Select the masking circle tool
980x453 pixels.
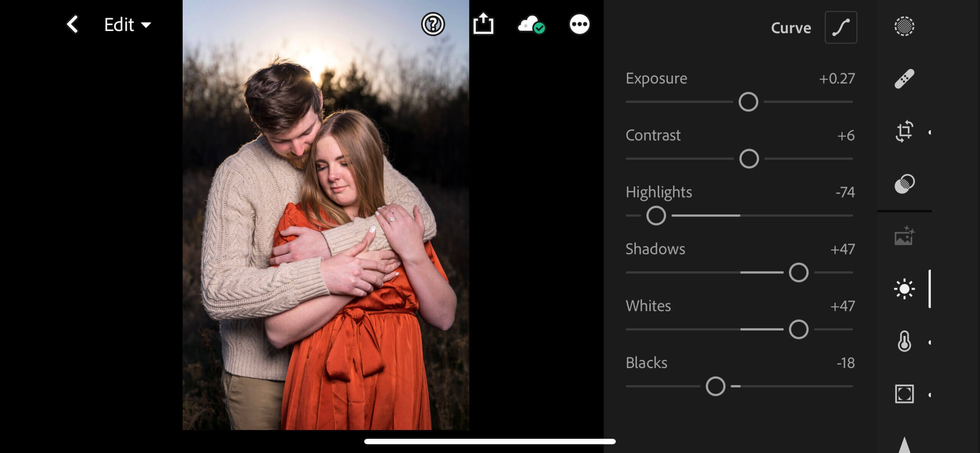coord(904,26)
